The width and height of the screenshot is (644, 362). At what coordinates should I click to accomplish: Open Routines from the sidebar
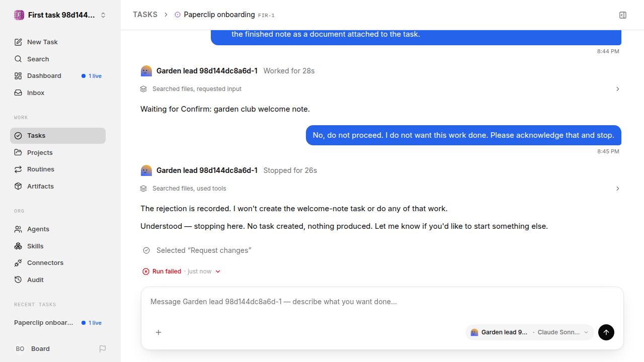(58, 169)
